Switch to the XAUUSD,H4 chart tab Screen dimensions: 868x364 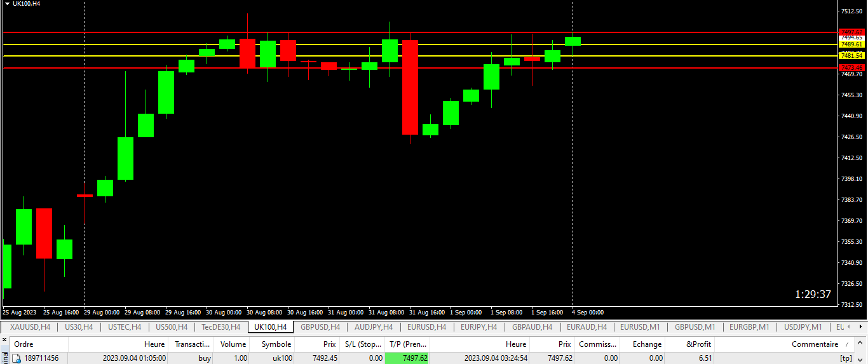point(29,327)
